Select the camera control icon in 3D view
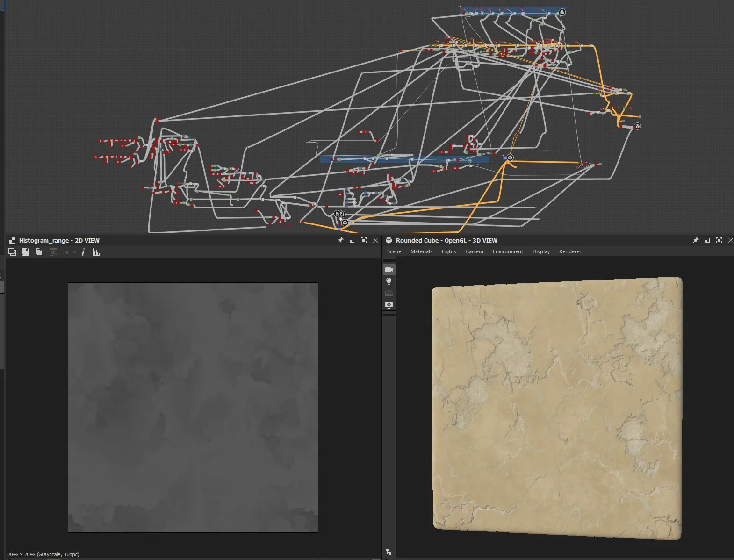Screen dimensions: 734x560 tap(389, 270)
